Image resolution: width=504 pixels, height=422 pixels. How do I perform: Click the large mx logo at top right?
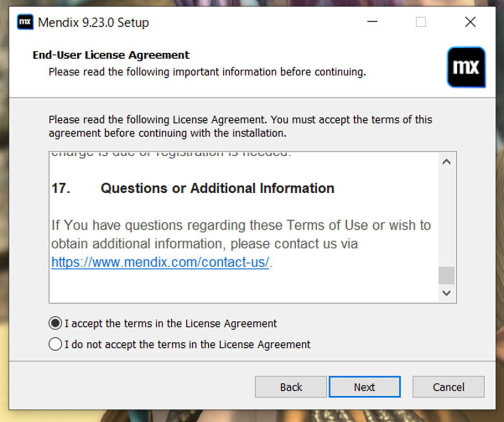coord(466,67)
